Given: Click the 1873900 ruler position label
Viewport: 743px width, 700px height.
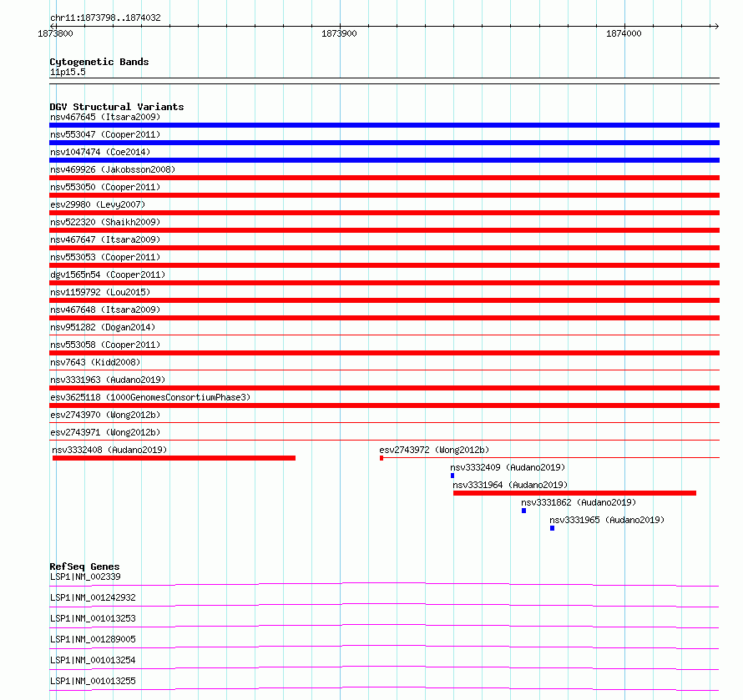Looking at the screenshot, I should tap(339, 33).
